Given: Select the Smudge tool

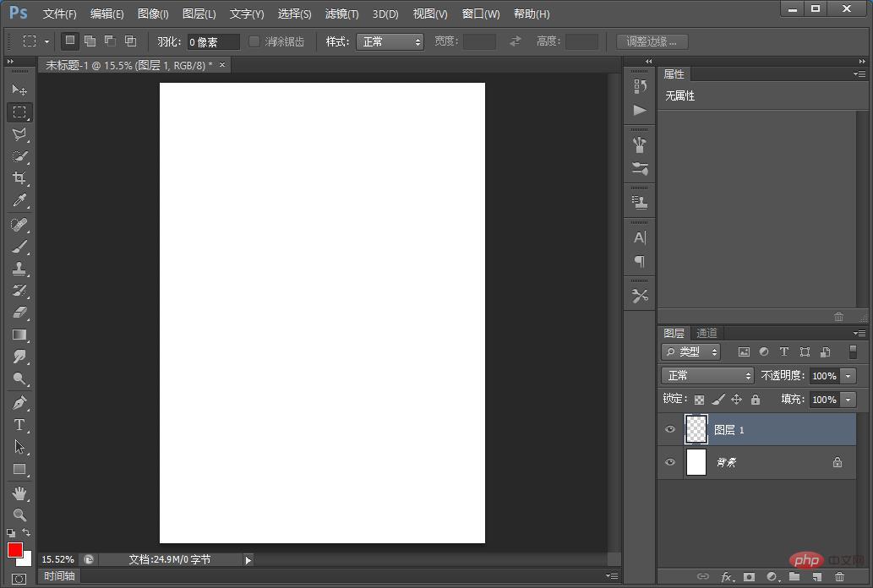Looking at the screenshot, I should click(19, 357).
